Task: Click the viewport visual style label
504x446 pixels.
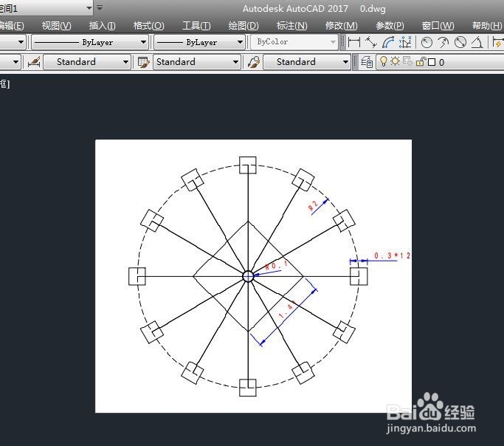Action: pos(5,84)
